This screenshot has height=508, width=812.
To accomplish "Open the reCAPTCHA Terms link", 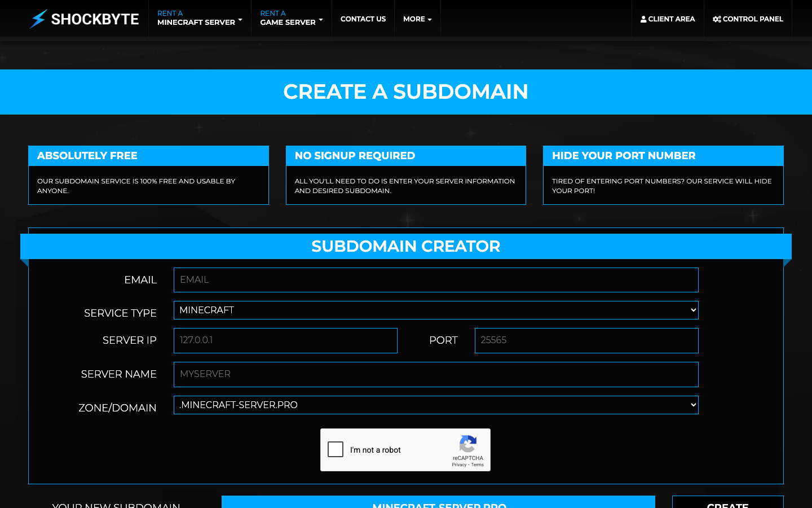I will click(478, 465).
